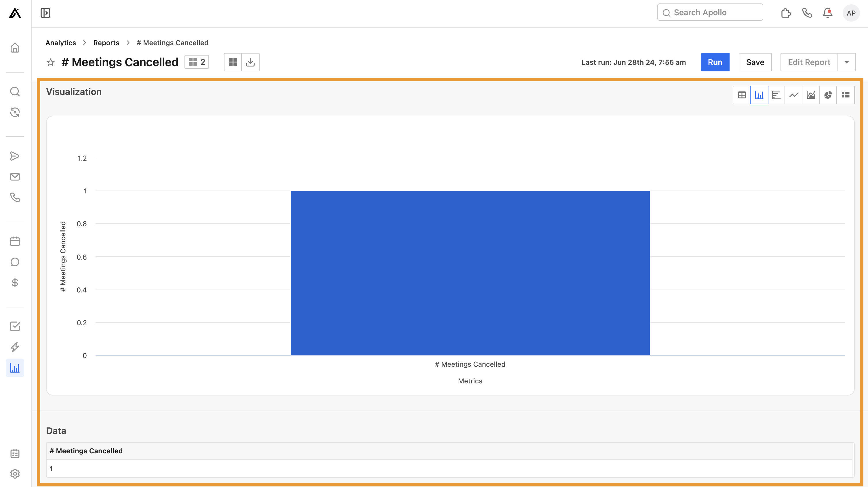
Task: Navigate to Analytics via breadcrumb
Action: (x=61, y=43)
